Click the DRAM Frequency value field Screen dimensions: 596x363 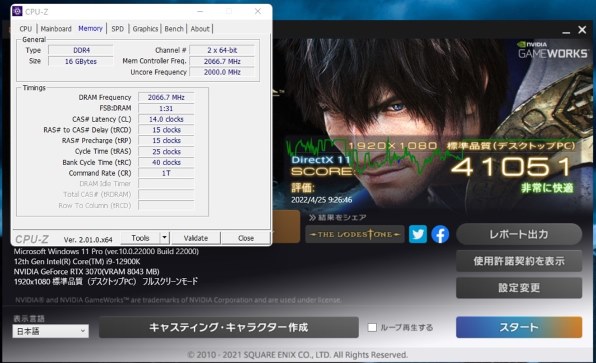coord(166,97)
